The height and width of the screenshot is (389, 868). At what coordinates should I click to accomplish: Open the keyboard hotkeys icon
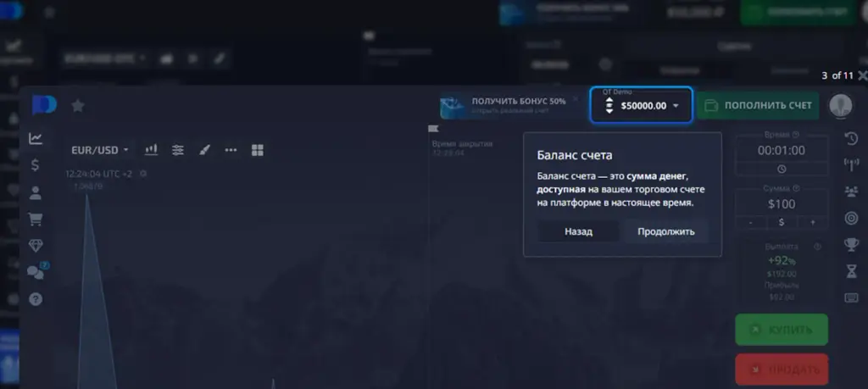pyautogui.click(x=851, y=298)
